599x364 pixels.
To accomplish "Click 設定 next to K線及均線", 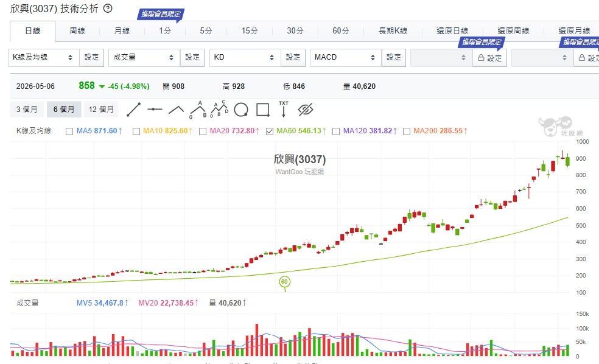I will (x=92, y=58).
